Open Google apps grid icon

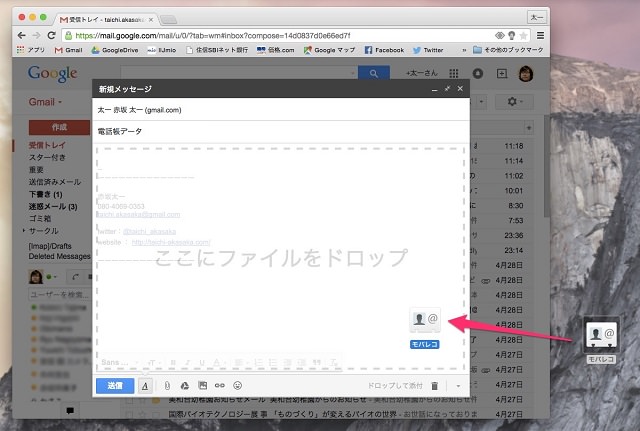453,73
